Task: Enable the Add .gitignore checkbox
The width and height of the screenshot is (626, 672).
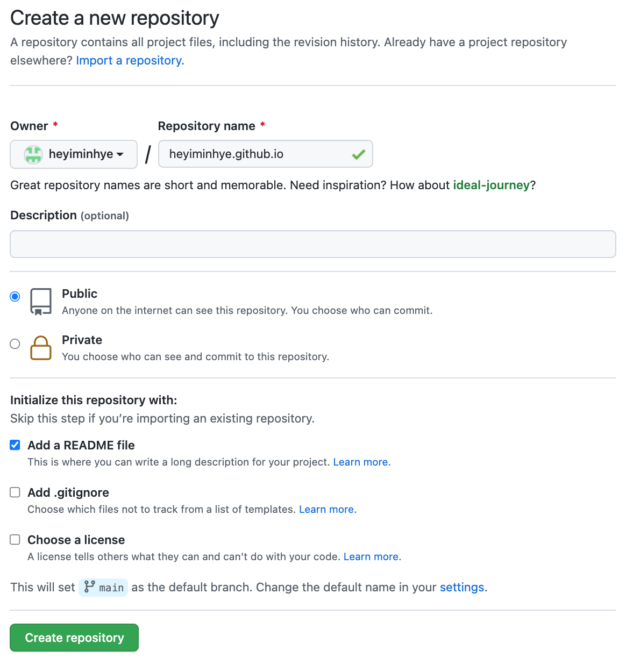Action: click(x=15, y=492)
